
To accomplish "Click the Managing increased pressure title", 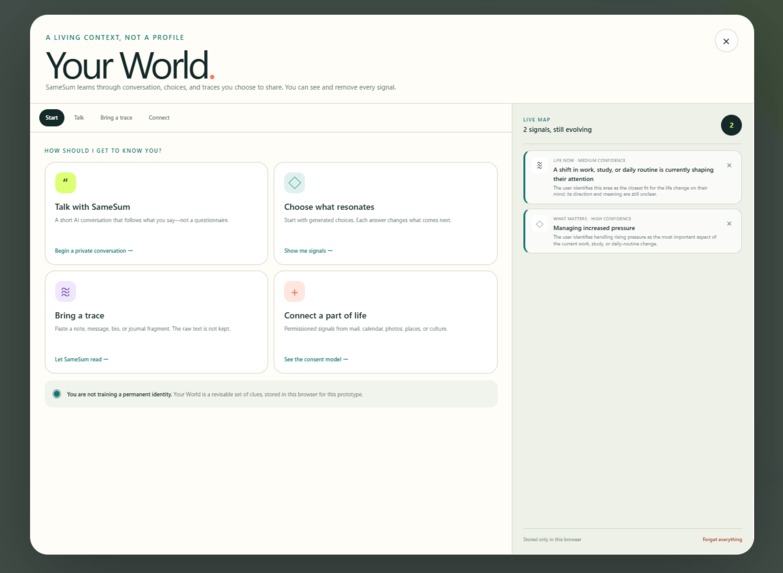I will click(x=594, y=228).
